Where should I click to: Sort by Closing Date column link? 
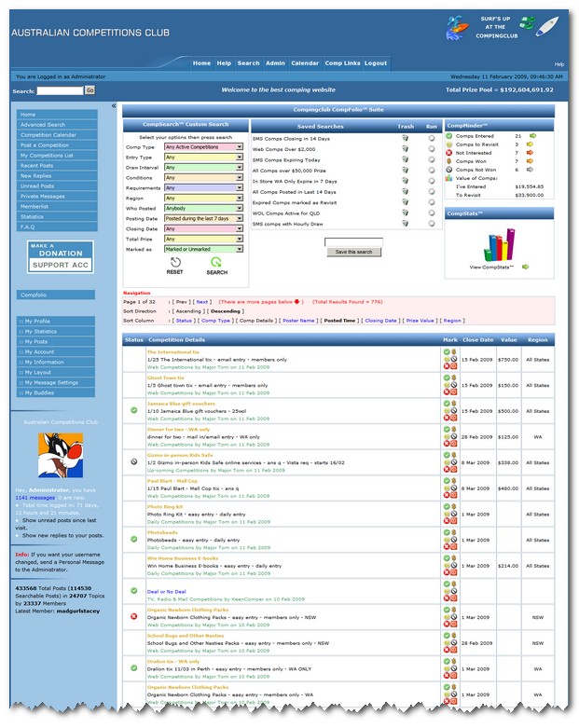380,321
